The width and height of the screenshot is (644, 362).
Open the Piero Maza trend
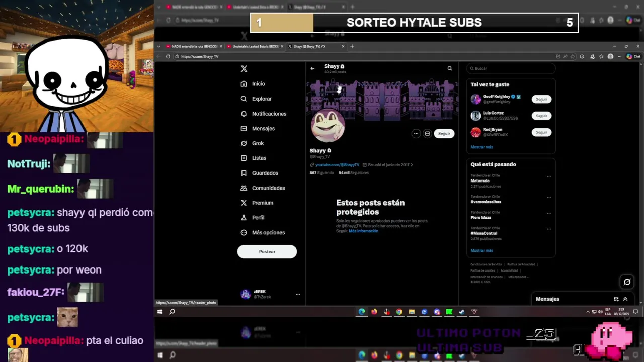(480, 217)
